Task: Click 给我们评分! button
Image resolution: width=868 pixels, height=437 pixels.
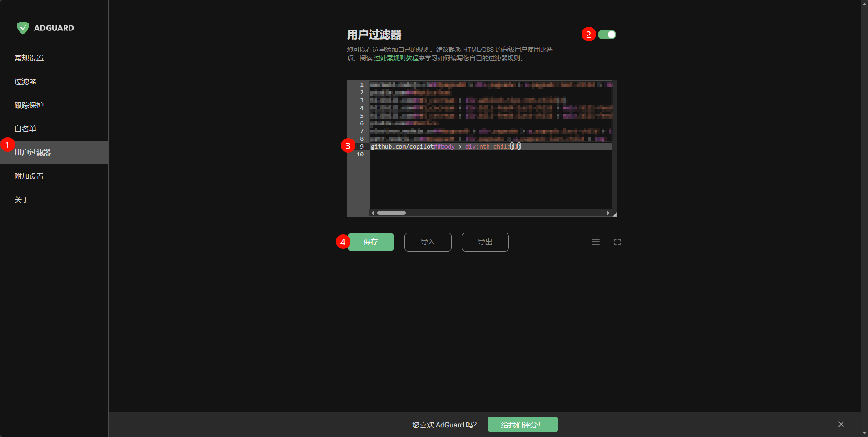Action: pyautogui.click(x=523, y=425)
